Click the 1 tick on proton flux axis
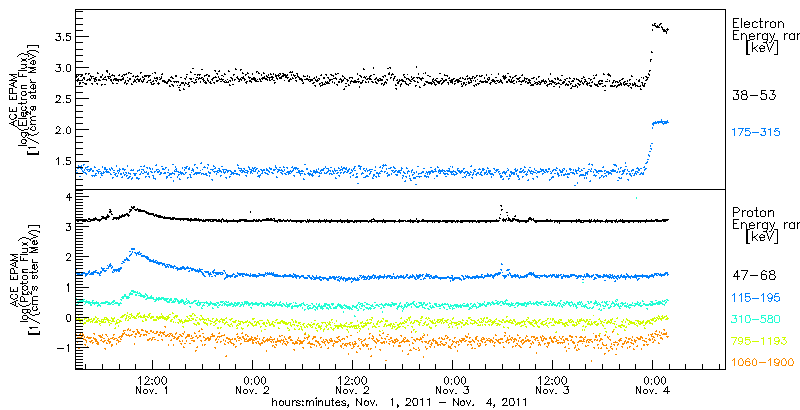 (67, 287)
